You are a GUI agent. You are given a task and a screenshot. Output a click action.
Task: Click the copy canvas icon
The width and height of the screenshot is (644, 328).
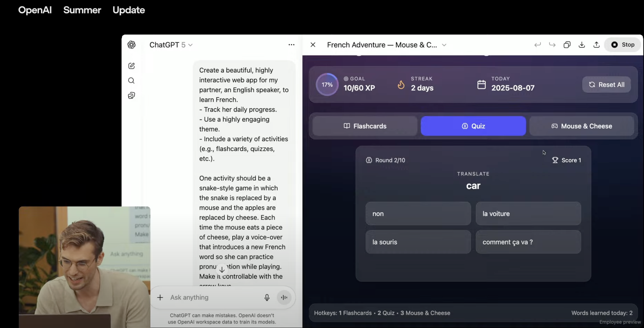567,45
